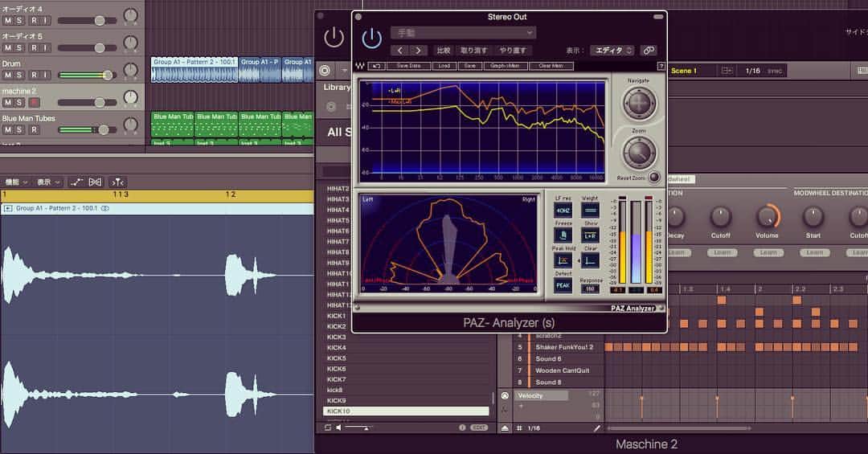This screenshot has width=868, height=454.
Task: Record-enable the オーディオ 5 track
Action: pos(35,47)
